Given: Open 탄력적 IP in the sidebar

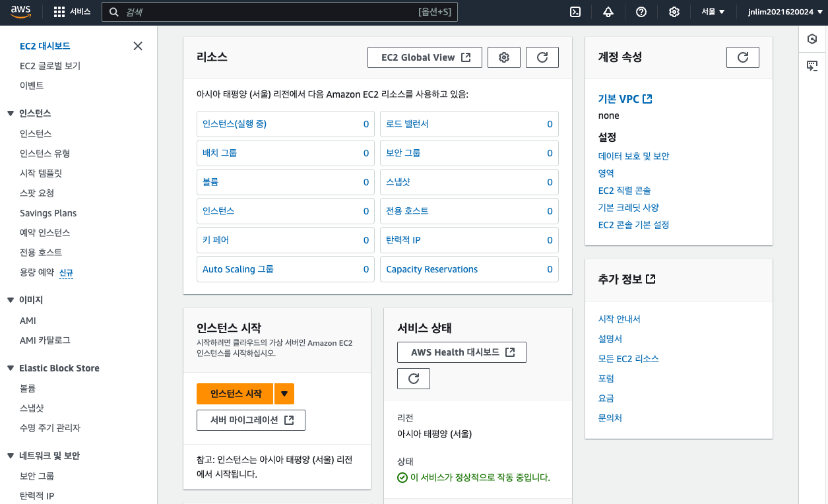Looking at the screenshot, I should tap(37, 496).
